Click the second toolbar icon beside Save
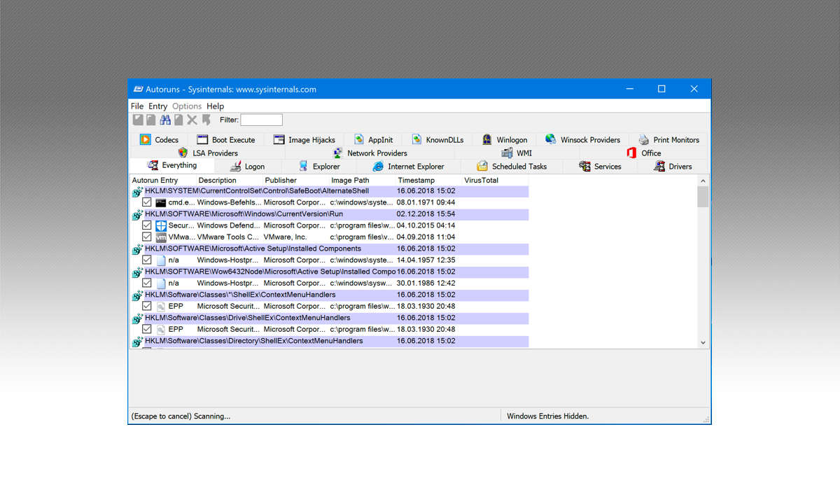The image size is (840, 504). point(150,120)
